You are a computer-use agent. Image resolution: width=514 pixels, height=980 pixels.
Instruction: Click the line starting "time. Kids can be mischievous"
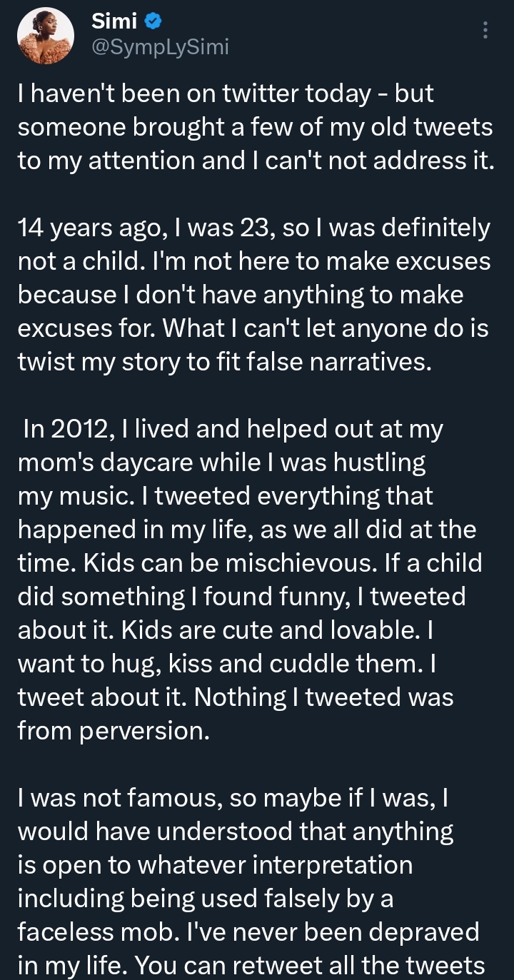coord(249,563)
